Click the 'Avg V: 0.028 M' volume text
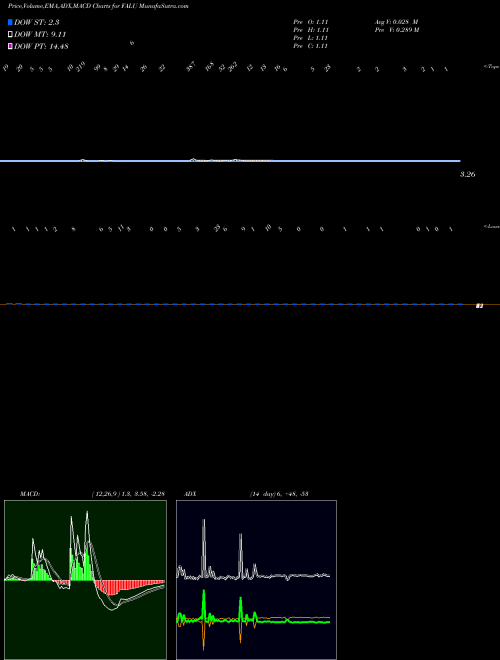 (396, 22)
